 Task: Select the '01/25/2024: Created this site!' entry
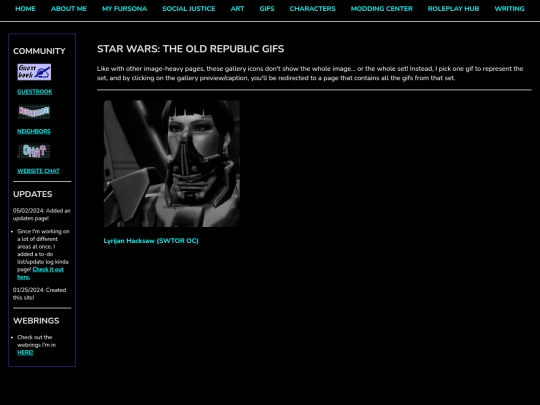click(x=40, y=294)
